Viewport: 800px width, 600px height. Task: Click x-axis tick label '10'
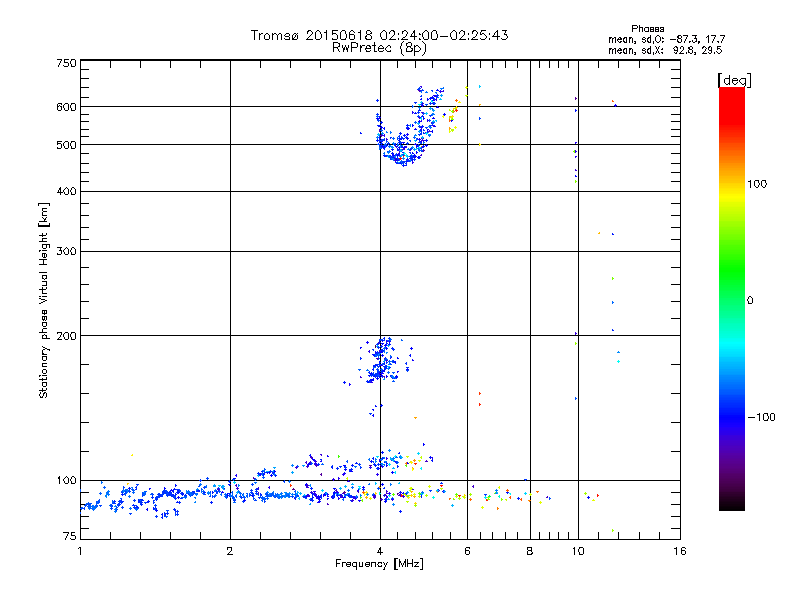tap(578, 551)
